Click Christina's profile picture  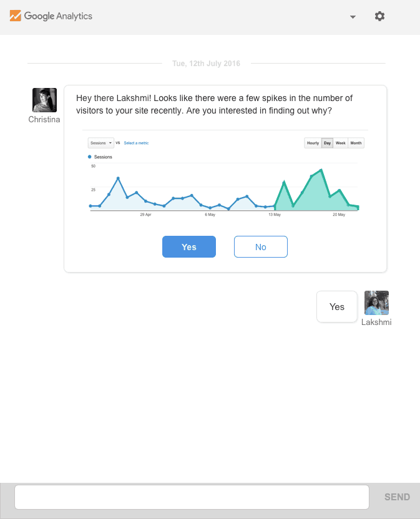(x=44, y=100)
